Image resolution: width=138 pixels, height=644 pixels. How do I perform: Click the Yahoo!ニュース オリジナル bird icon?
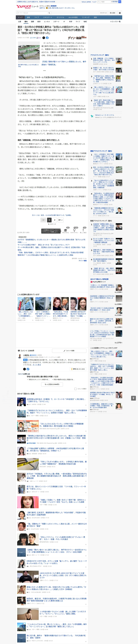[x=92, y=116]
